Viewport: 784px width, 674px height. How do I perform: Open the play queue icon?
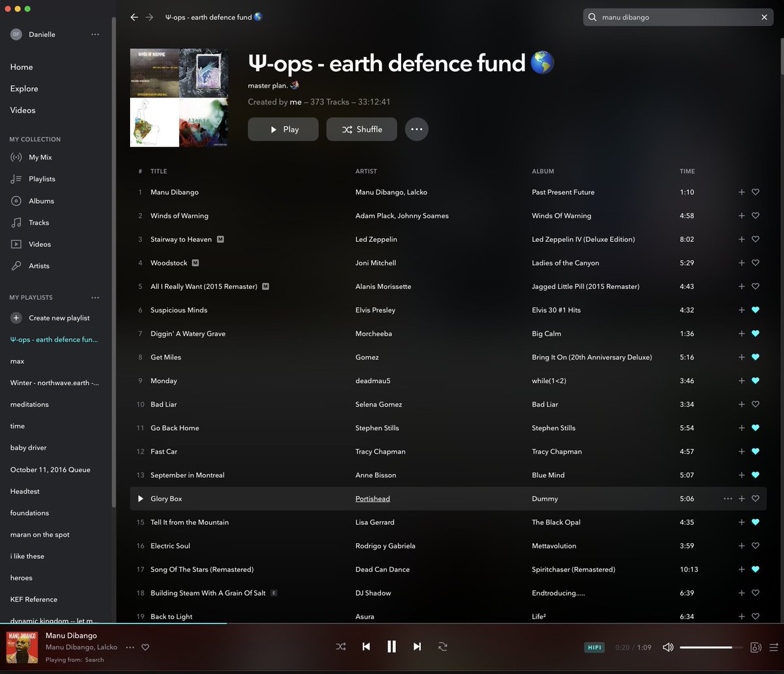(x=774, y=647)
